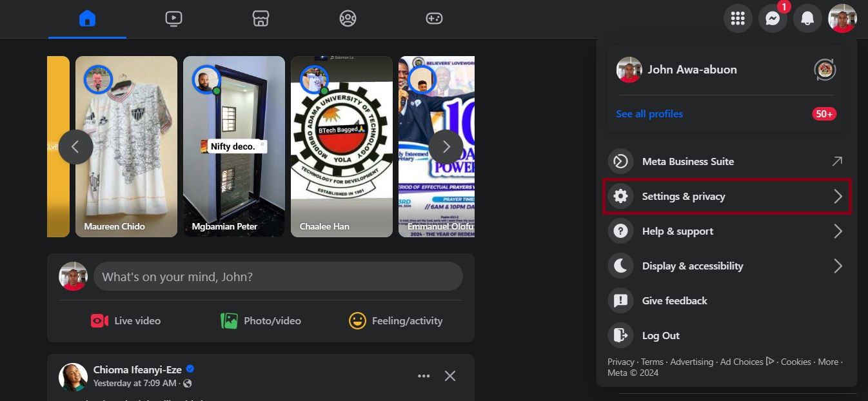Expand Help & support

point(726,231)
